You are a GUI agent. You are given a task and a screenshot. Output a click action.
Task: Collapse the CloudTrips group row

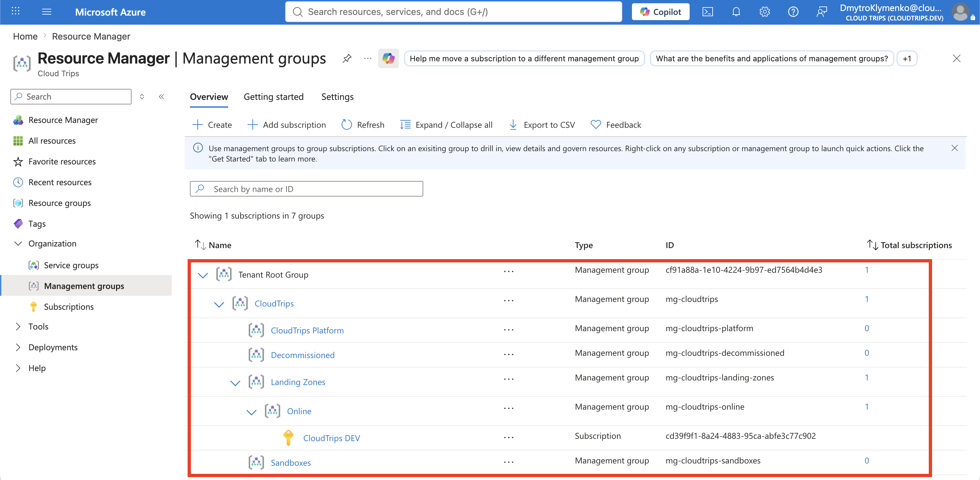click(x=219, y=304)
